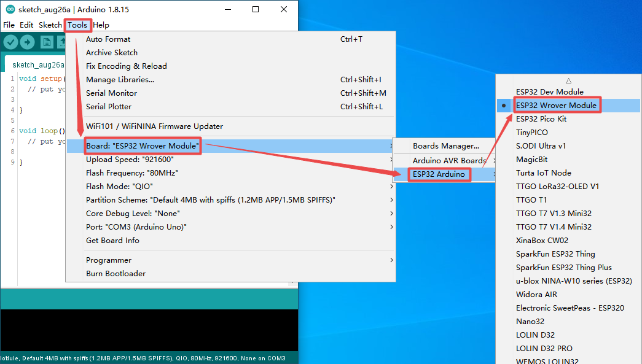Viewport: 642px width, 364px height.
Task: Select Widora AIR board
Action: coord(568,295)
